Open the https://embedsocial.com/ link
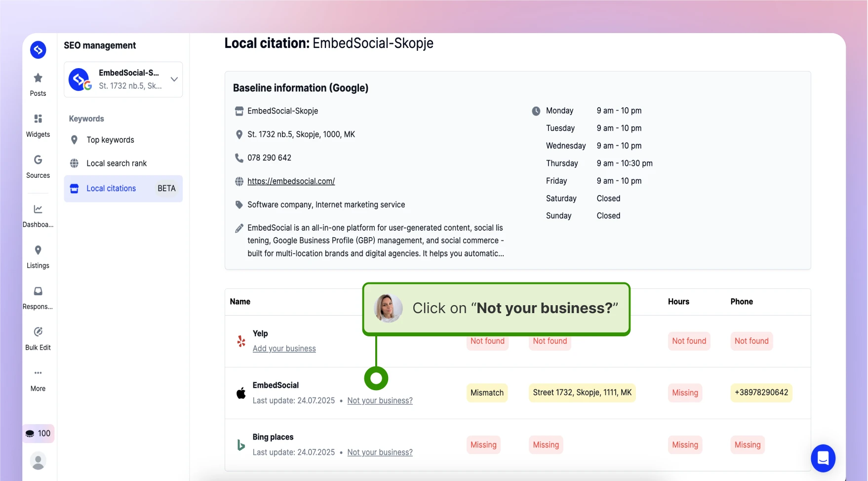 pyautogui.click(x=291, y=181)
